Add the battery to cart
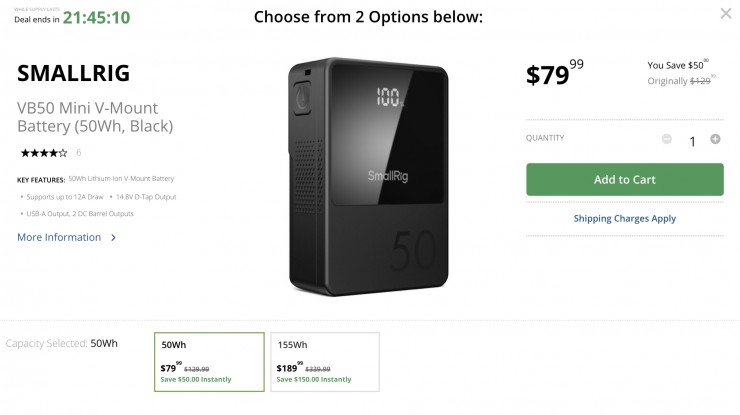 tap(624, 180)
